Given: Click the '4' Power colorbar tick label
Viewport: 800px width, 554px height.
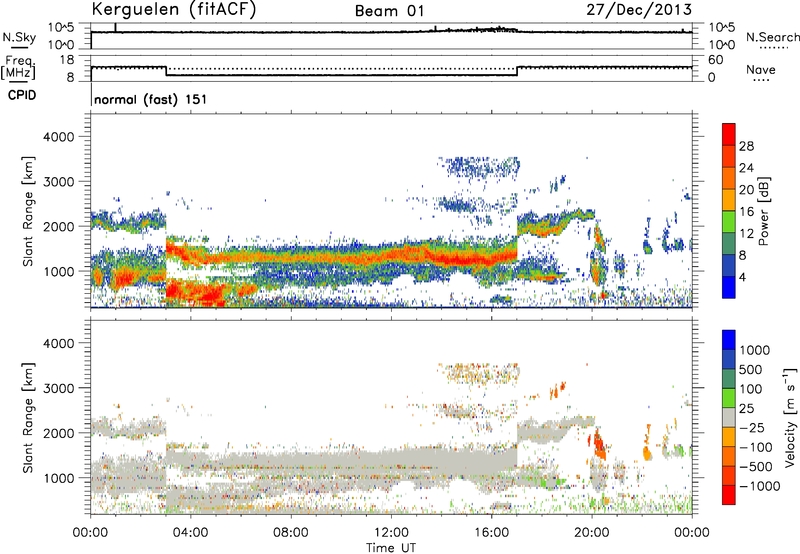Looking at the screenshot, I should pos(742,277).
